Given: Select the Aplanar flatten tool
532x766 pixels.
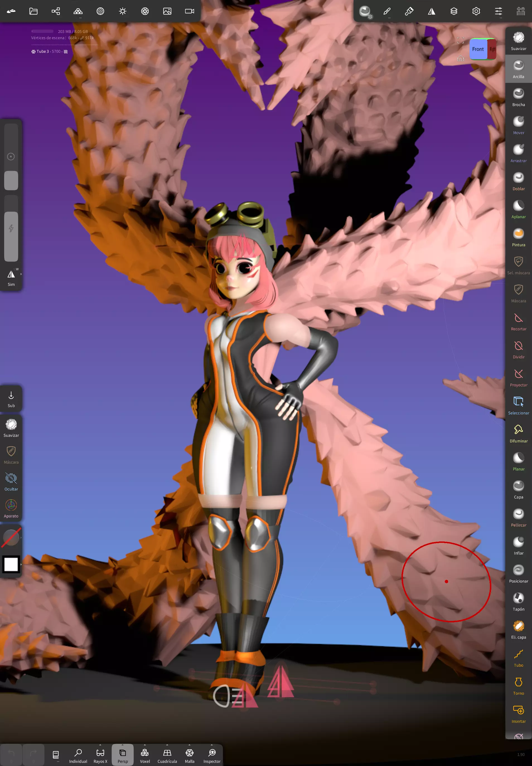Looking at the screenshot, I should 518,209.
